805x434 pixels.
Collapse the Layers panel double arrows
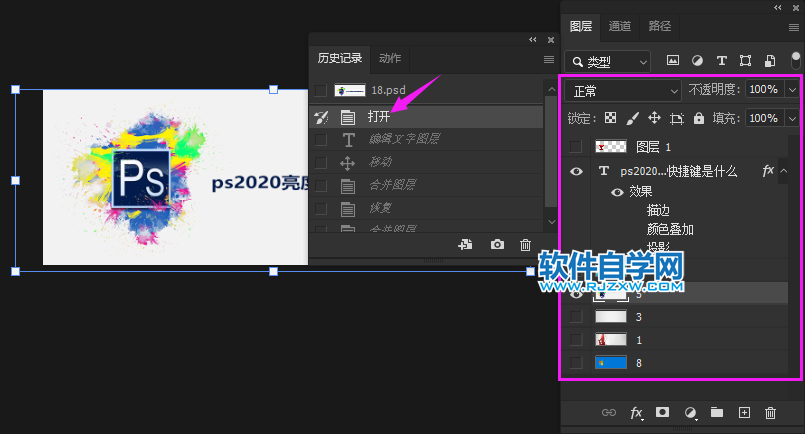tap(778, 8)
